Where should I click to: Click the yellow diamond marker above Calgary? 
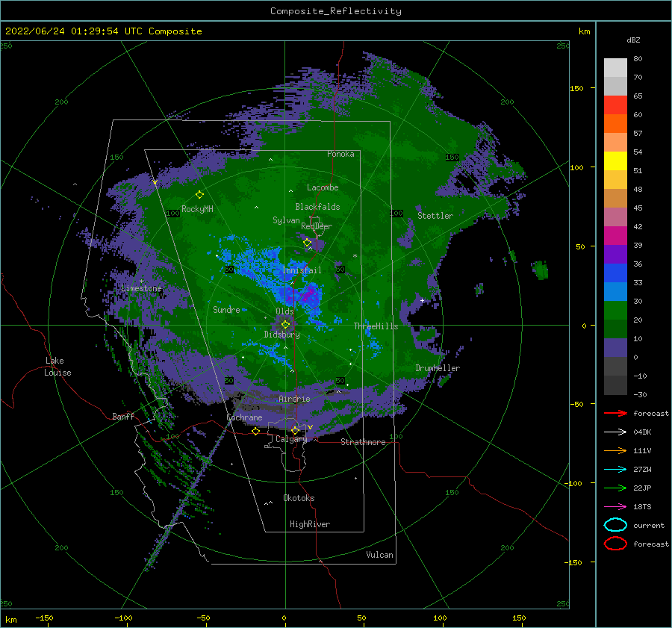[295, 430]
